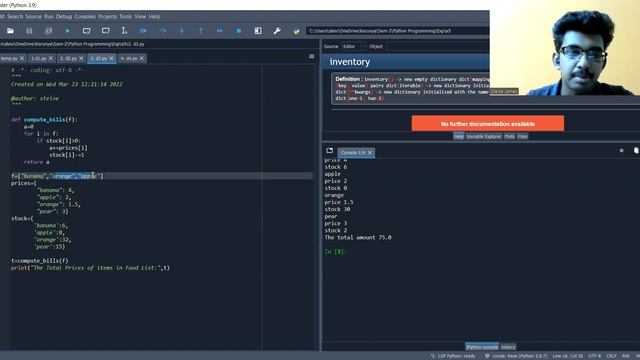Image resolution: width=640 pixels, height=360 pixels.
Task: Open the View menu
Action: pyautogui.click(x=140, y=17)
